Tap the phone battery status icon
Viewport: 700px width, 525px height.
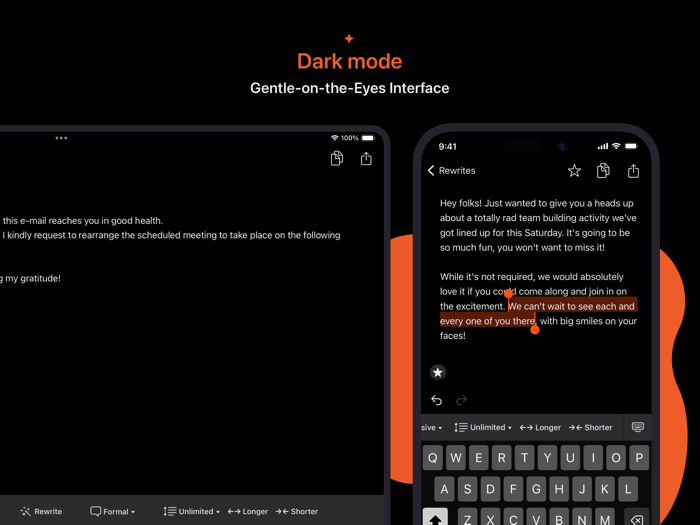(631, 146)
